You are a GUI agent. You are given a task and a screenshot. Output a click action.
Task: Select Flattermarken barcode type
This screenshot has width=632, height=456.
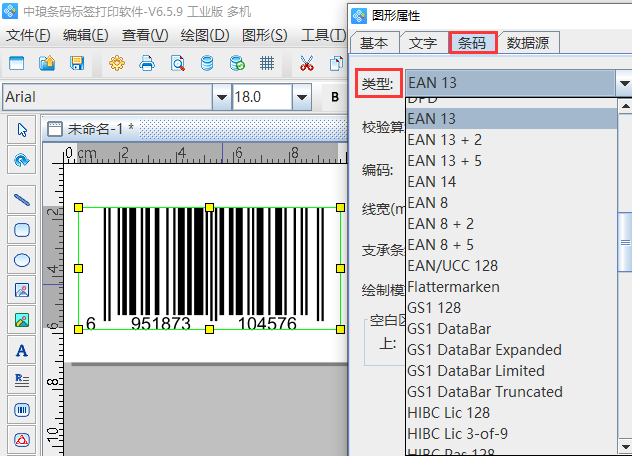click(x=511, y=287)
